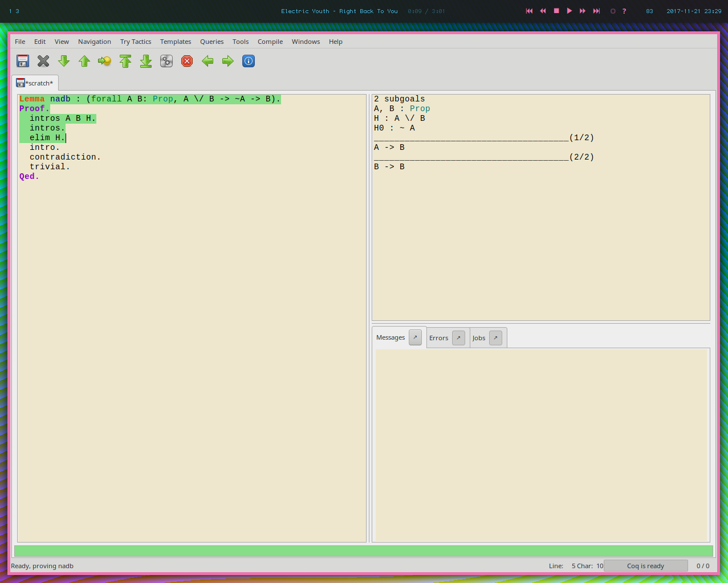Step backward one command (up arrow)
728x583 pixels.
pos(84,61)
